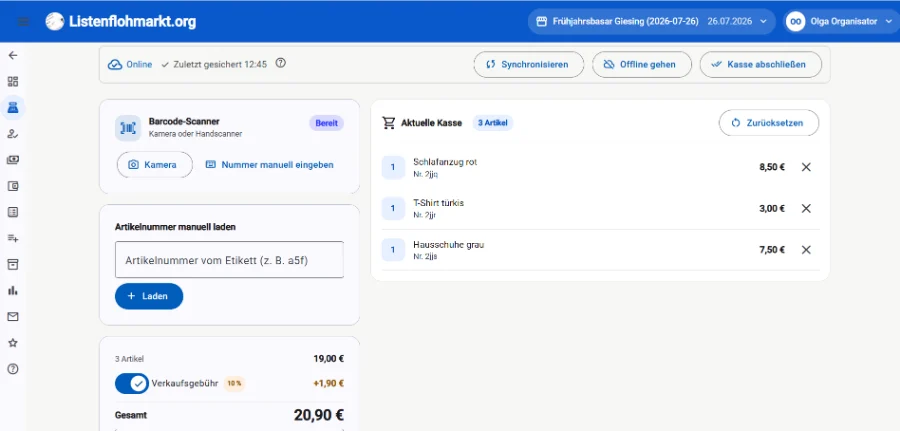Open the bar chart statistics sidebar icon
The height and width of the screenshot is (431, 900).
pos(13,290)
